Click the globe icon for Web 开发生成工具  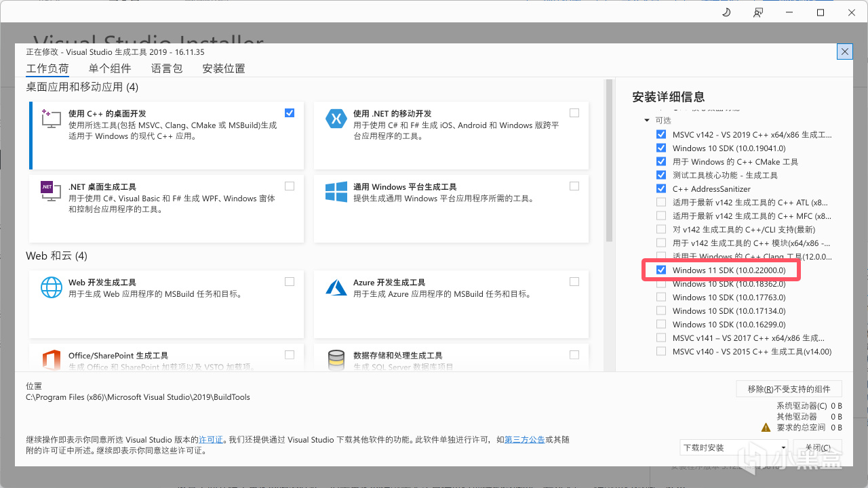[x=52, y=287]
